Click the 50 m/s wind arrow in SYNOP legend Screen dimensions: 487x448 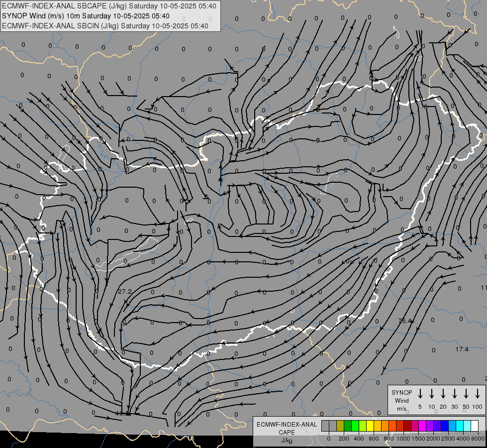point(466,394)
